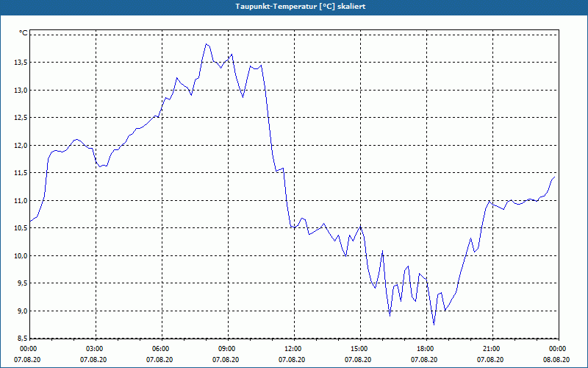The height and width of the screenshot is (368, 588).
Task: Select the 13,0 y-axis label
Action: point(21,90)
